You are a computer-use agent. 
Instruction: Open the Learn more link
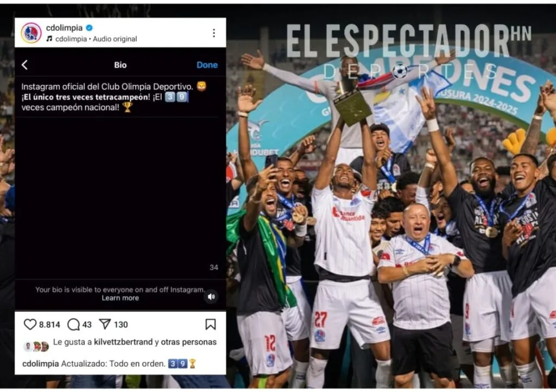(120, 298)
